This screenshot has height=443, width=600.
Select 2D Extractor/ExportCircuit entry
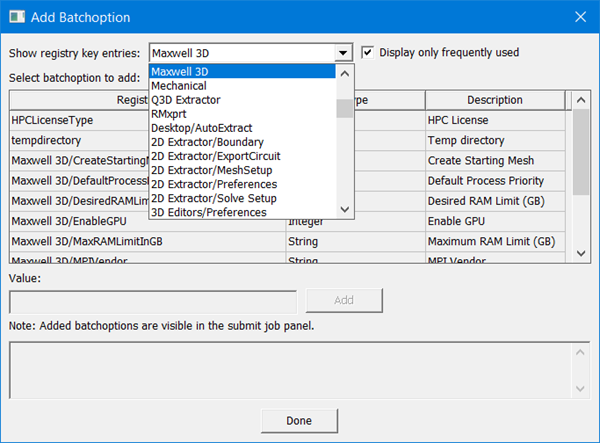243,156
